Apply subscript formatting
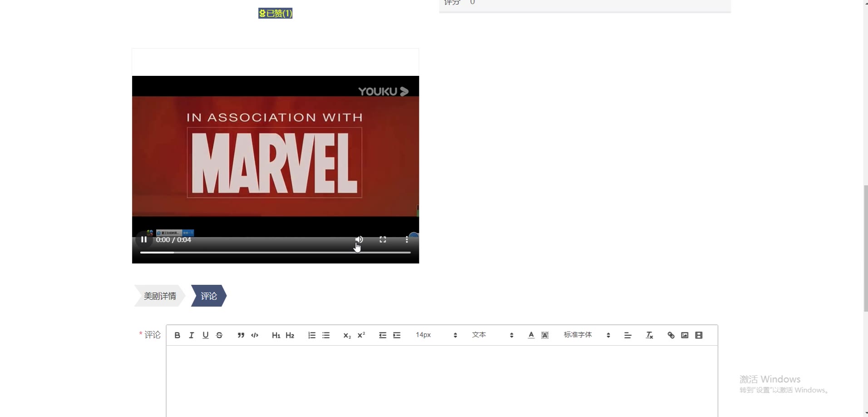This screenshot has width=868, height=417. (347, 335)
